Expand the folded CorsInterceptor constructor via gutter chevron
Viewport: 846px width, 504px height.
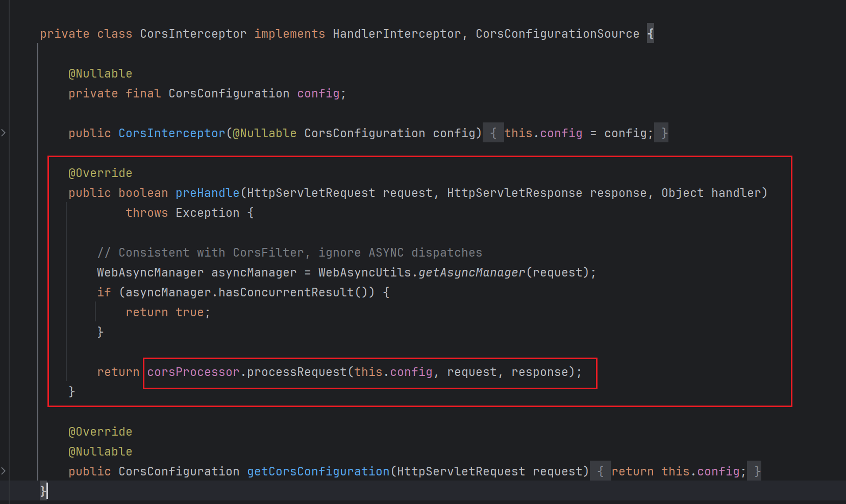(x=4, y=133)
